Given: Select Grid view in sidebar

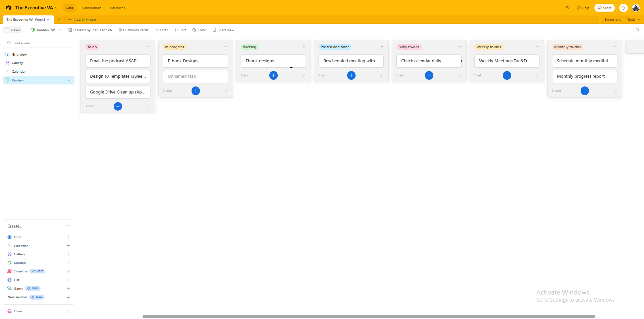Looking at the screenshot, I should point(39,54).
